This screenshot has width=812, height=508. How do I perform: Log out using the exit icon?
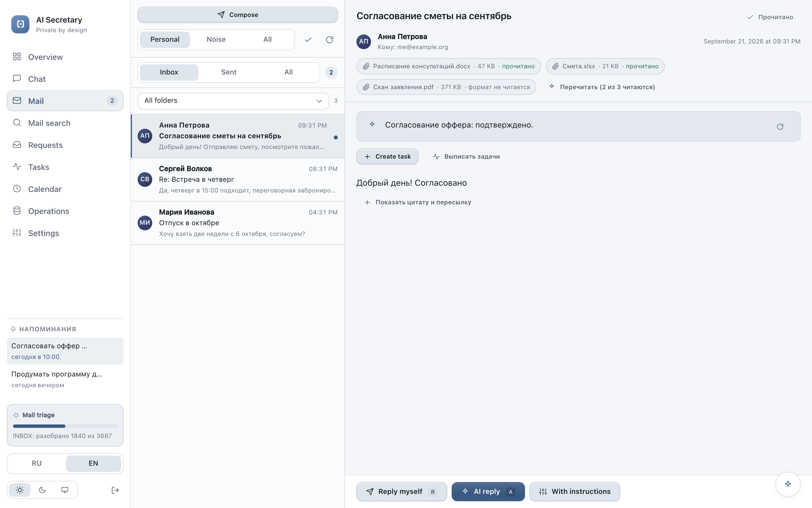click(x=115, y=490)
